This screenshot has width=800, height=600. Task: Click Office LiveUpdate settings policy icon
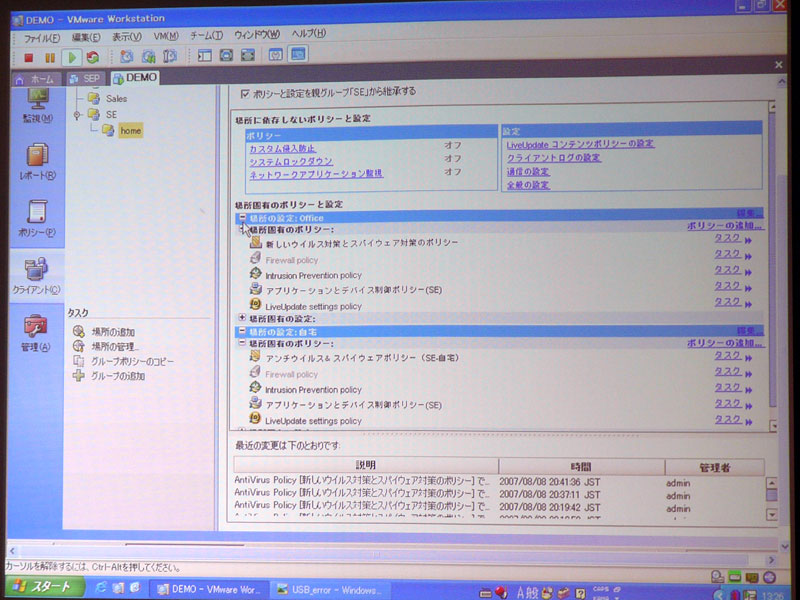click(256, 305)
